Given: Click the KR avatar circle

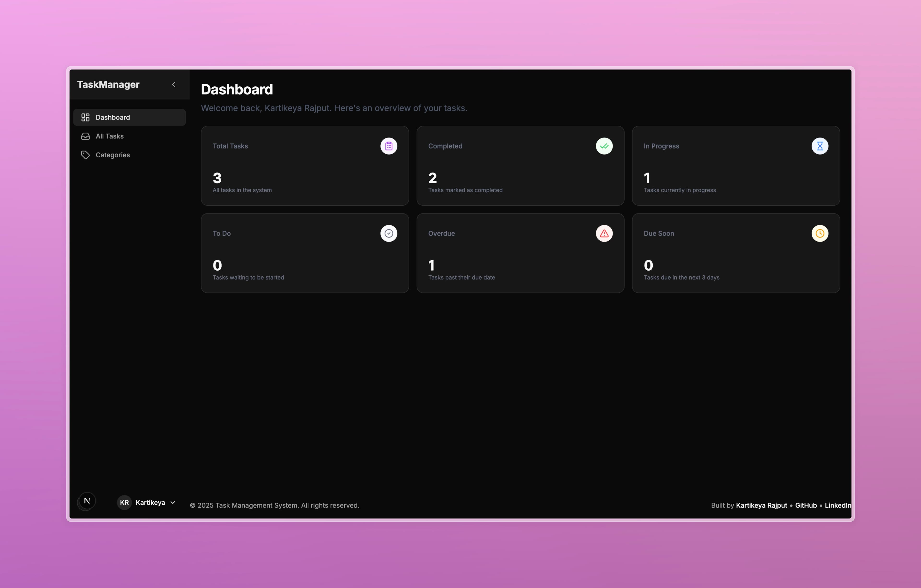Looking at the screenshot, I should pyautogui.click(x=124, y=502).
